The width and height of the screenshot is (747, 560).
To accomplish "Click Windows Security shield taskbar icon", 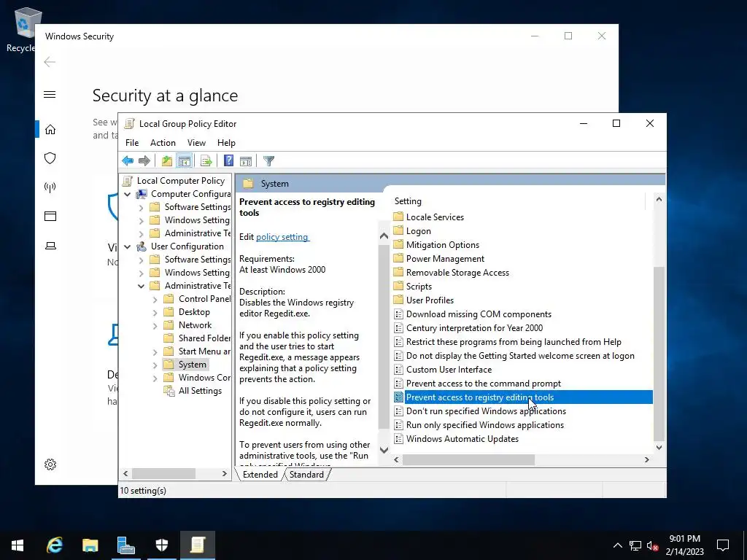I will [162, 545].
